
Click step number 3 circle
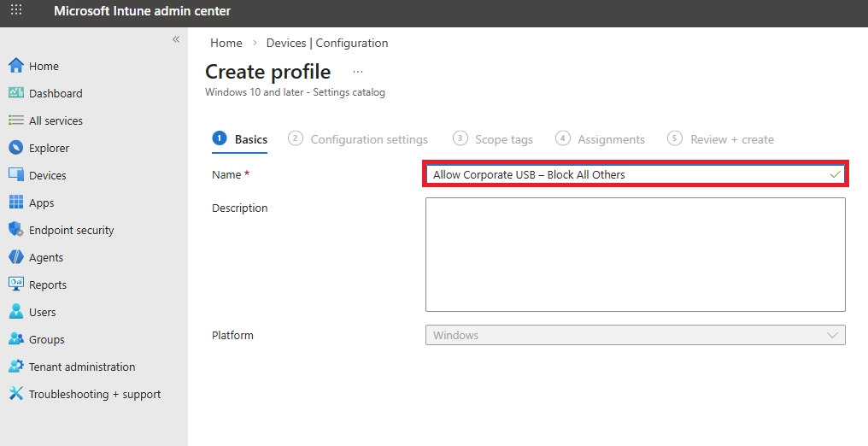tap(460, 138)
